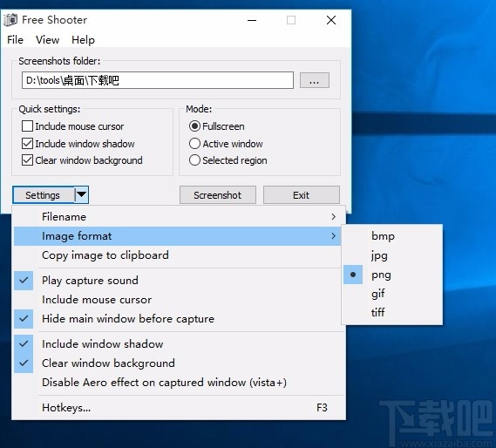Click the Image format submenu arrow
The width and height of the screenshot is (496, 448).
click(x=333, y=236)
